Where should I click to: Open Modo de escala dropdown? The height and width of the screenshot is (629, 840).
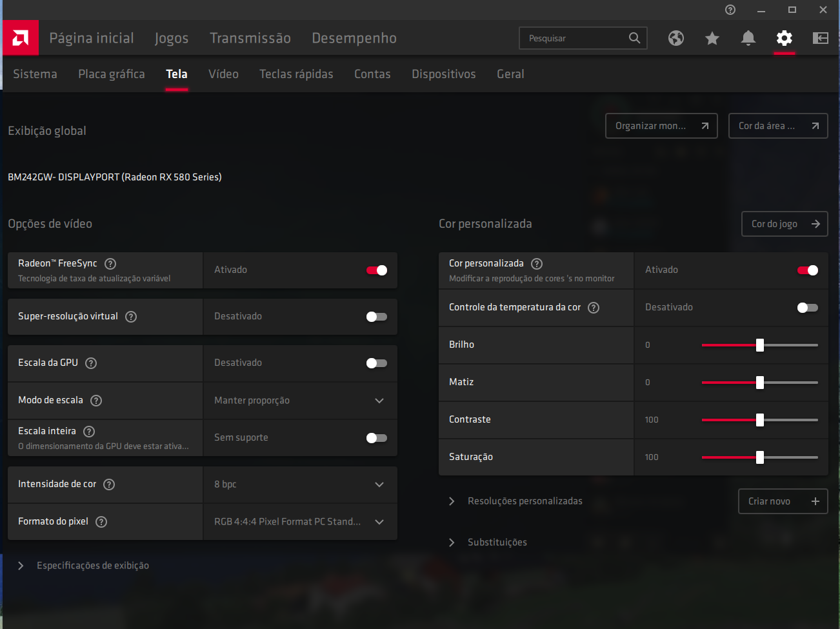[300, 401]
